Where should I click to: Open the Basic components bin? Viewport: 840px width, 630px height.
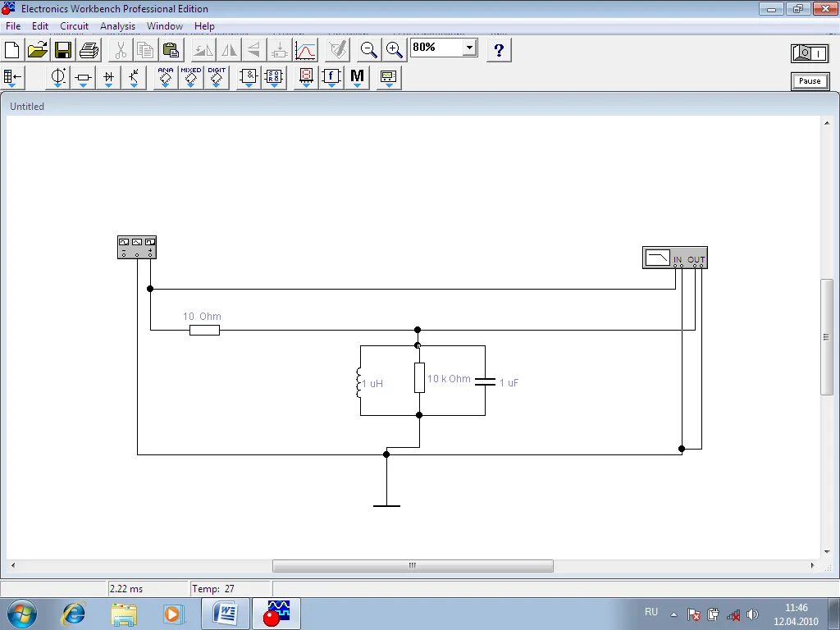(83, 77)
